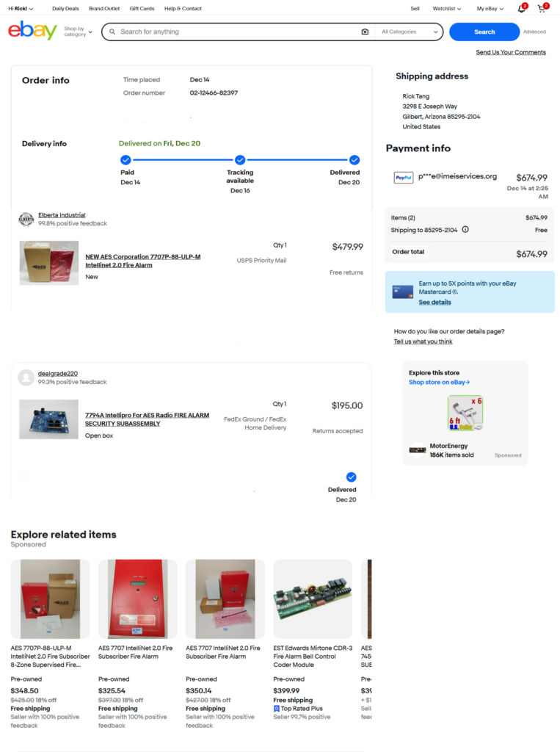
Task: Click the eBay Mastercard card icon
Action: [403, 292]
